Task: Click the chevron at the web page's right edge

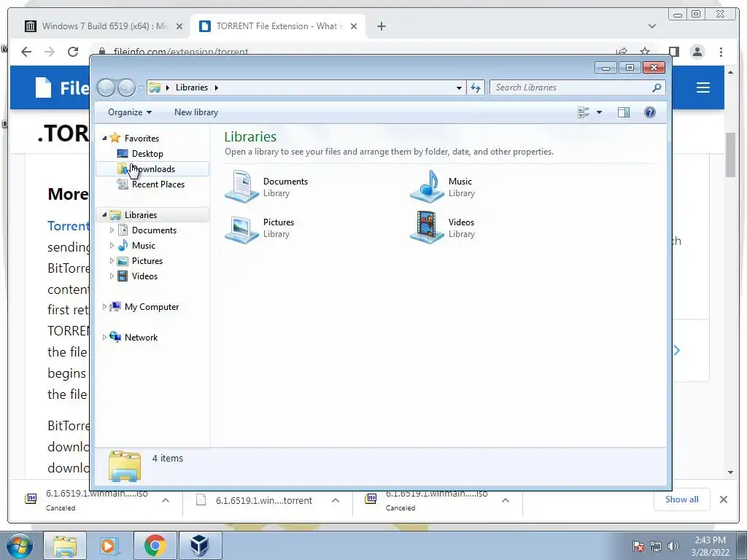Action: point(677,351)
